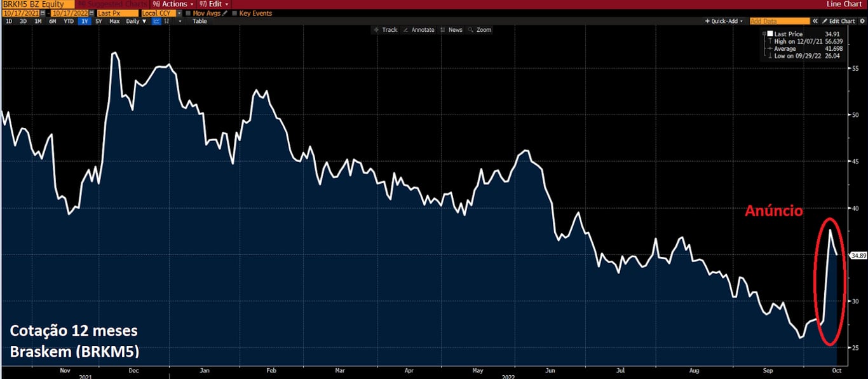The image size is (868, 379).
Task: Click the Average legend entry
Action: coord(806,49)
